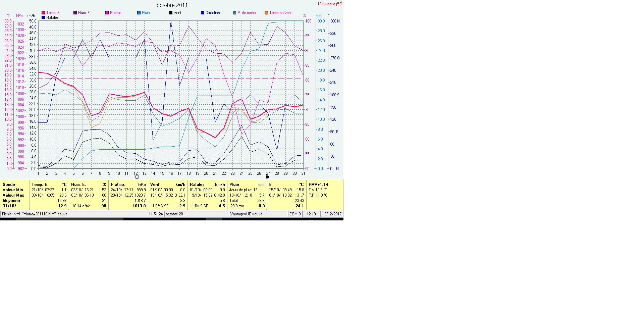Viewport: 644px width, 313px height.
Task: Click the average temperature value '12.97'
Action: click(62, 201)
